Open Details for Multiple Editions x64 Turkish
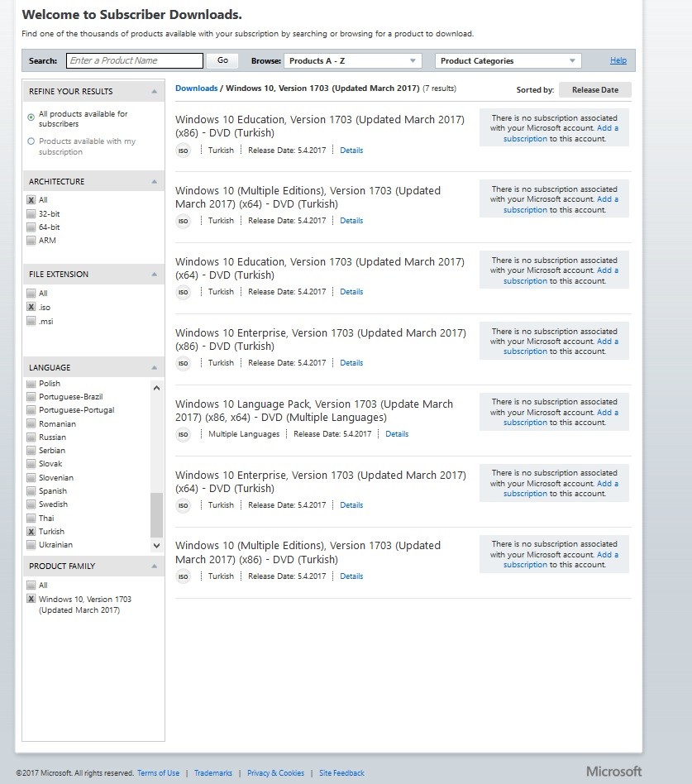 [351, 221]
